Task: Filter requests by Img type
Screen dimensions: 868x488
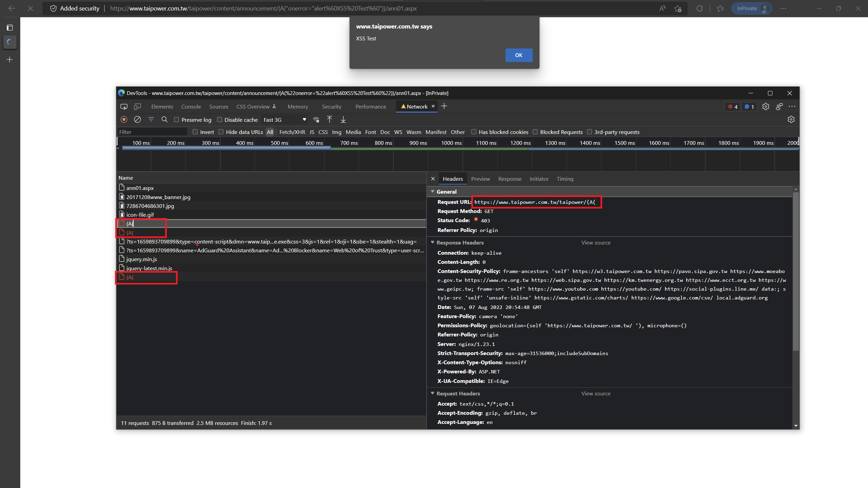Action: click(x=337, y=132)
